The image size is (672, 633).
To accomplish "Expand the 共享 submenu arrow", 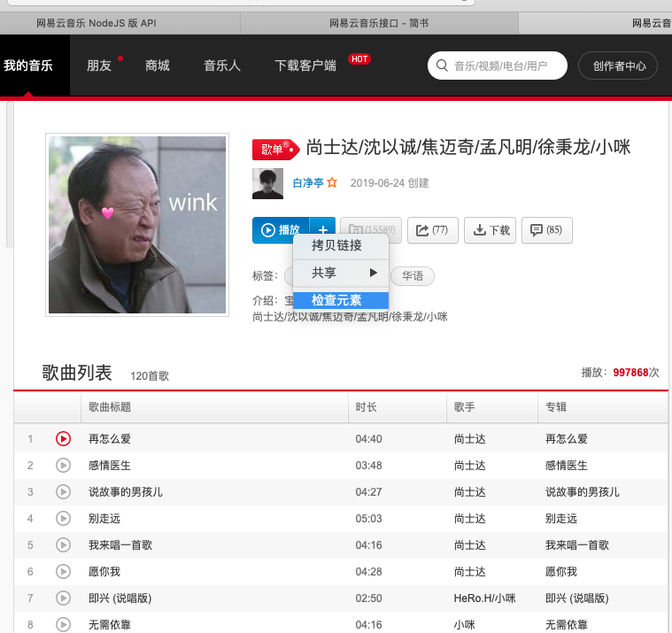I will (374, 273).
